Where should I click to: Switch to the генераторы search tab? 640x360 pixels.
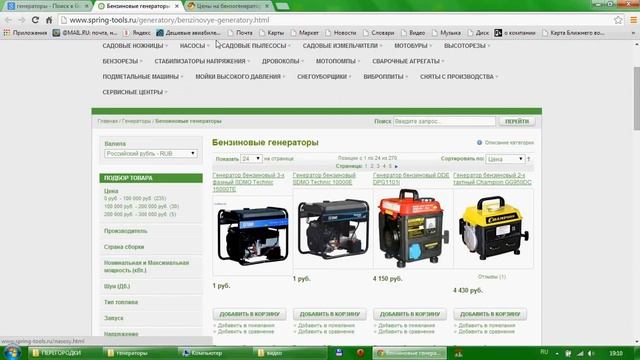tap(48, 6)
